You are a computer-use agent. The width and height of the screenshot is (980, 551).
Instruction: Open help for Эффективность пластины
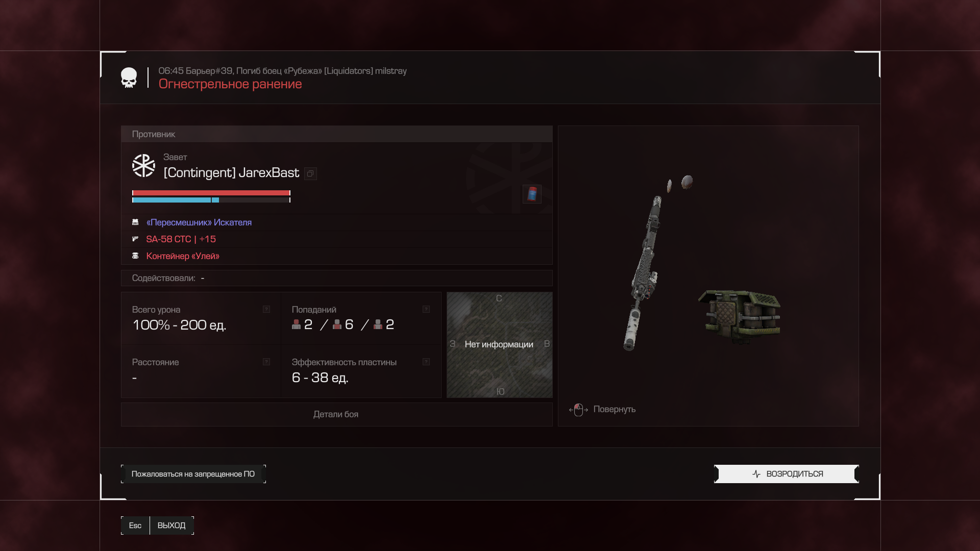[x=426, y=362]
